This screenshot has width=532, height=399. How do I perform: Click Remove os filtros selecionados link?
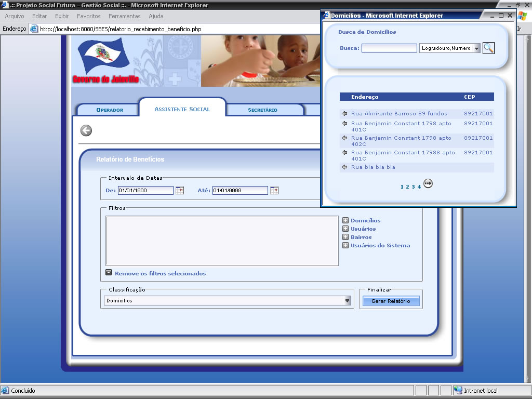[x=161, y=273]
